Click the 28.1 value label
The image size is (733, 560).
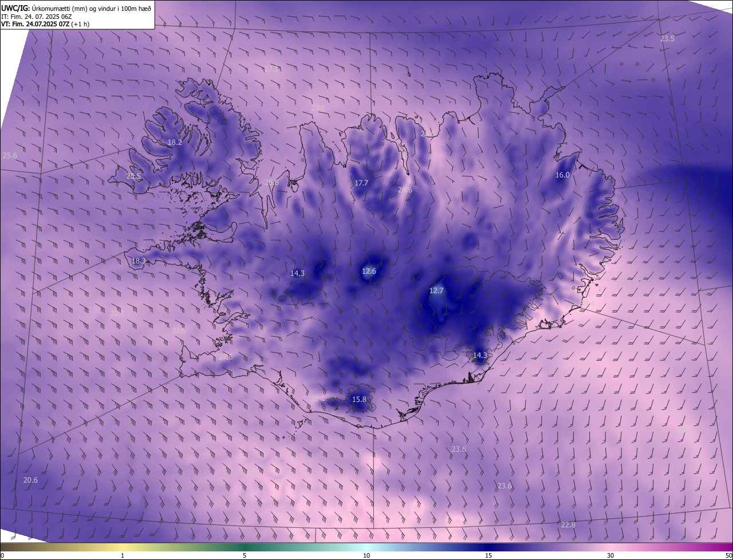point(318,398)
